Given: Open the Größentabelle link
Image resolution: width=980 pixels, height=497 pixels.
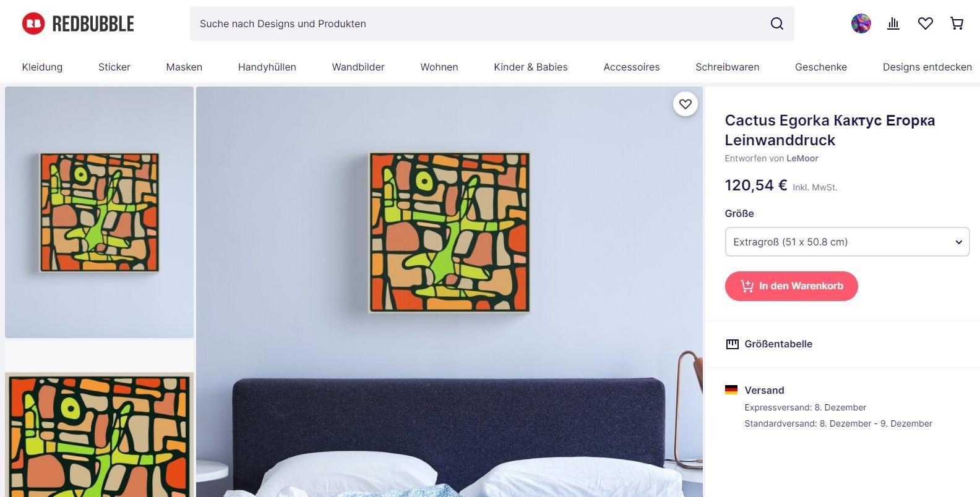Looking at the screenshot, I should [x=778, y=344].
